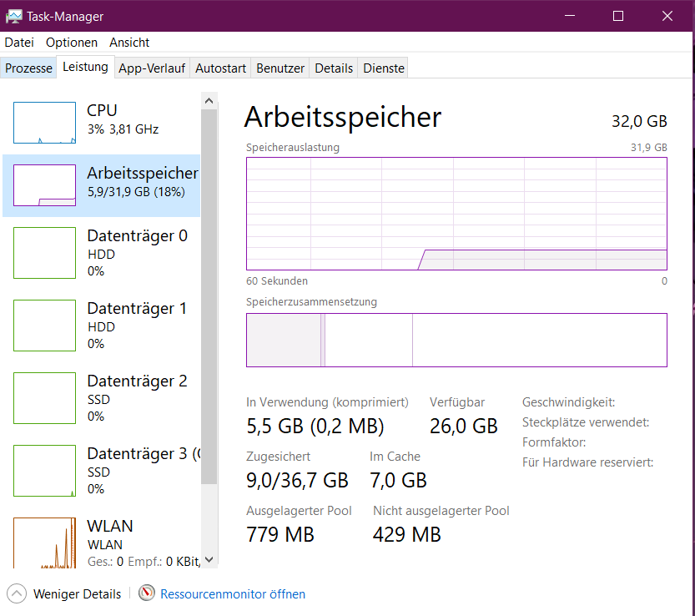
Task: Open the Ansicht menu
Action: (x=129, y=42)
